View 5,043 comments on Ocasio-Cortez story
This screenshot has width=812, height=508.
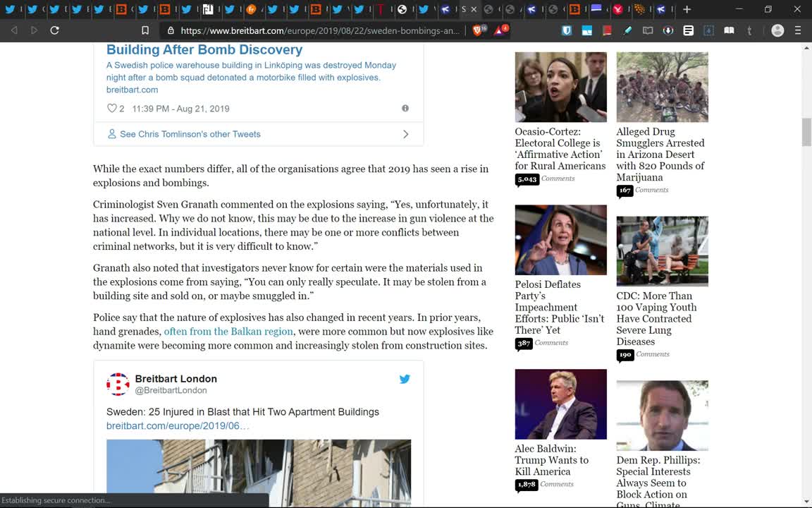pos(546,179)
